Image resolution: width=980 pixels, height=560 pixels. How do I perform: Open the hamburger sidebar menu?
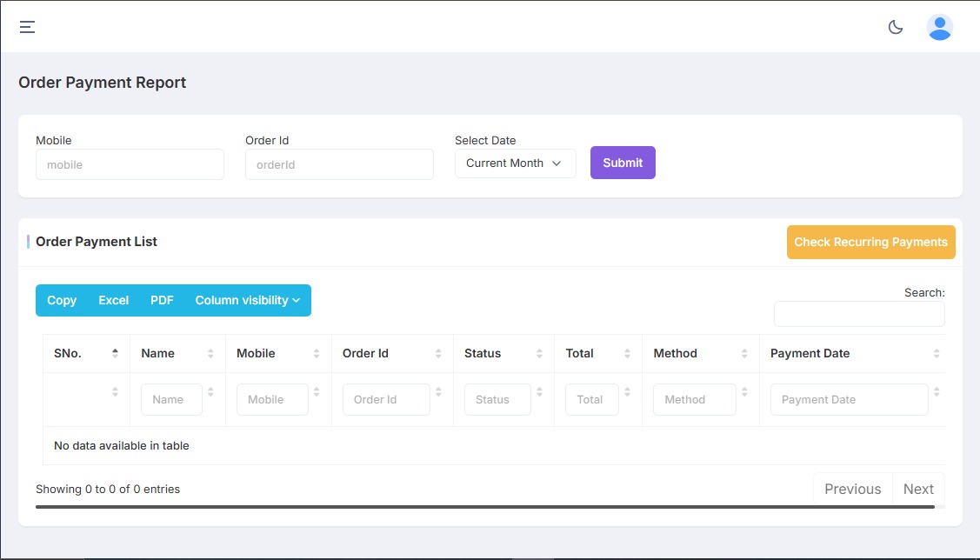point(28,27)
